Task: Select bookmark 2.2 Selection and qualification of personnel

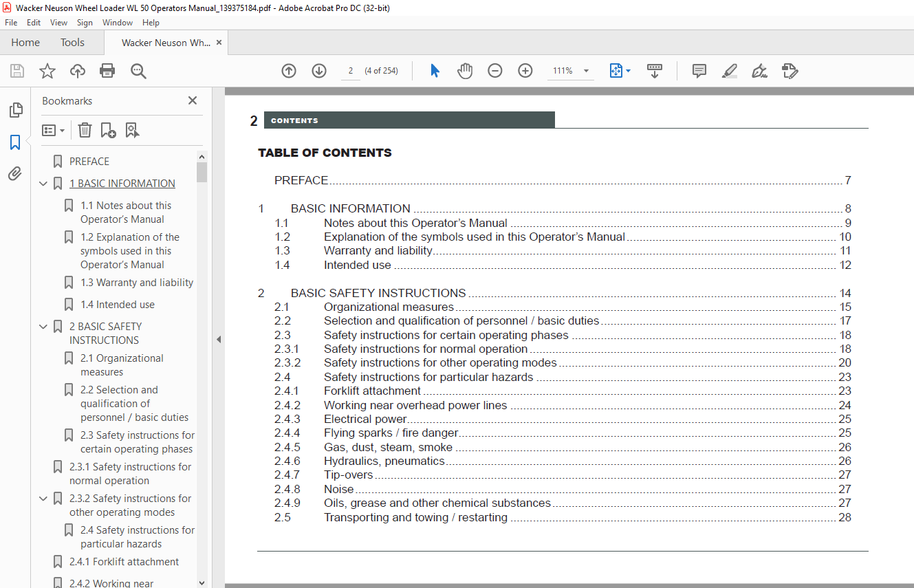Action: click(x=134, y=404)
